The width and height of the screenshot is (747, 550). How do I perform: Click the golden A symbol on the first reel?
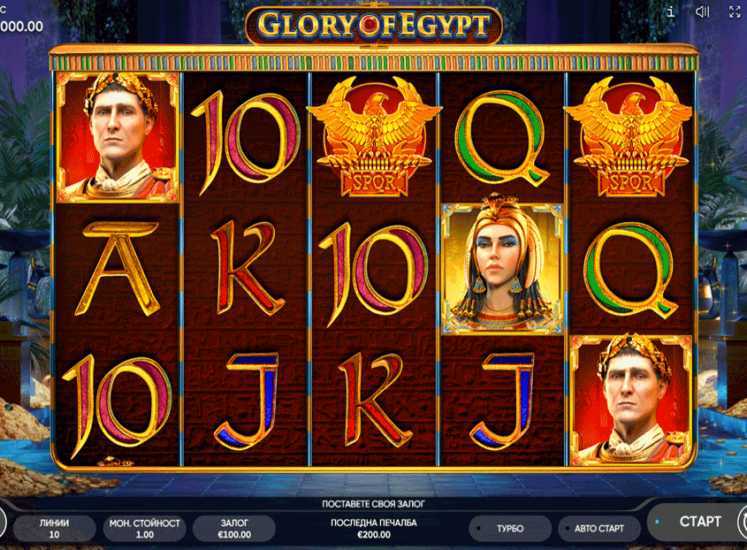117,269
